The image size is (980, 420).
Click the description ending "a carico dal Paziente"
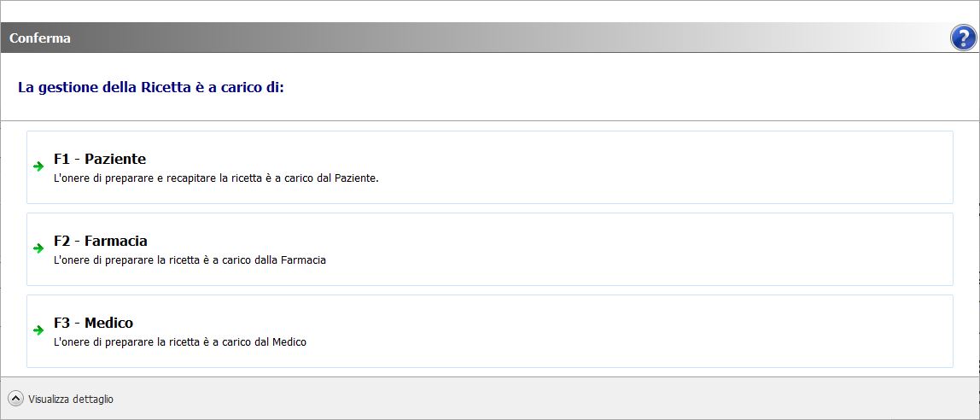point(215,178)
